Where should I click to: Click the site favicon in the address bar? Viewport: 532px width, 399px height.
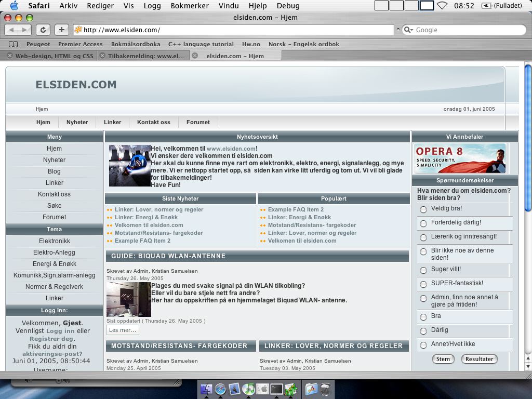[x=78, y=30]
